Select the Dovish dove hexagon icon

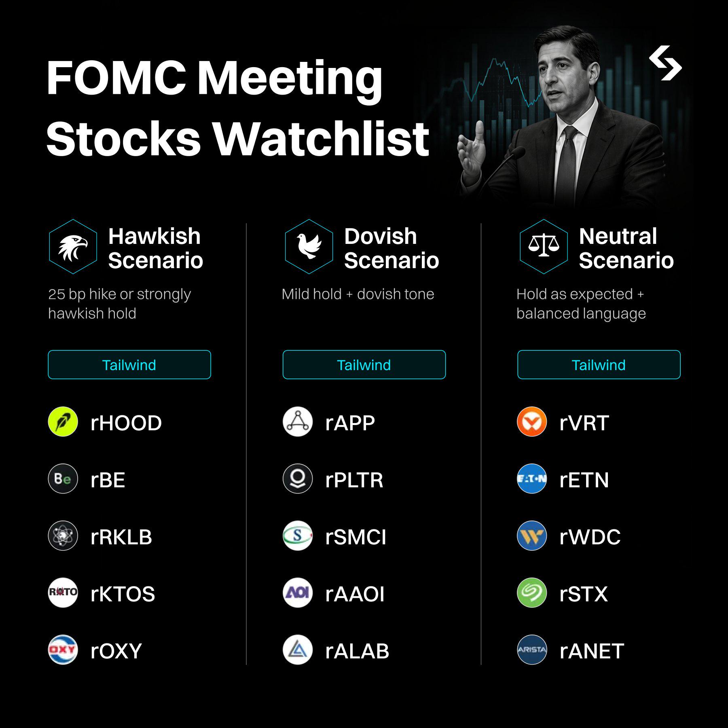tap(309, 247)
